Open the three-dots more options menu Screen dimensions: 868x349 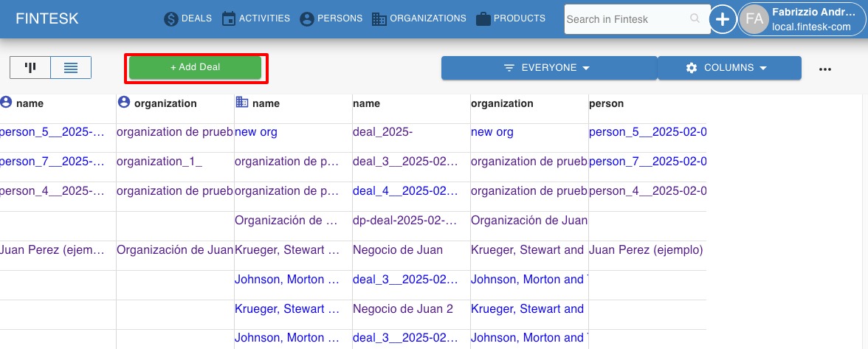point(825,69)
